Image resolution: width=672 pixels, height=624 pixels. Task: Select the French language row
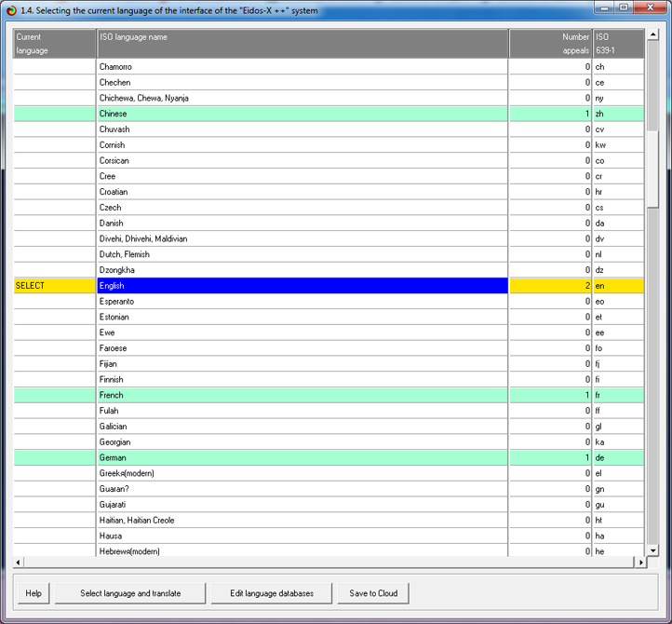click(x=302, y=395)
